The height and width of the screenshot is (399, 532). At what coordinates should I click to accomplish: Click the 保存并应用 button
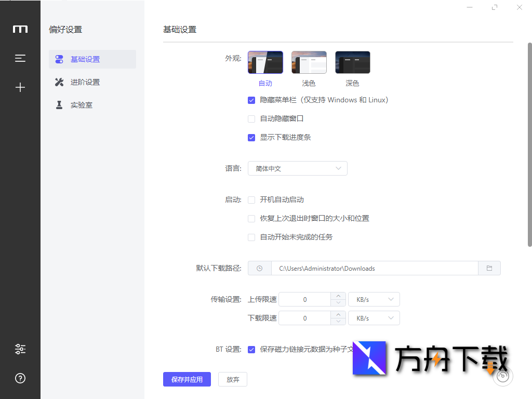(187, 379)
